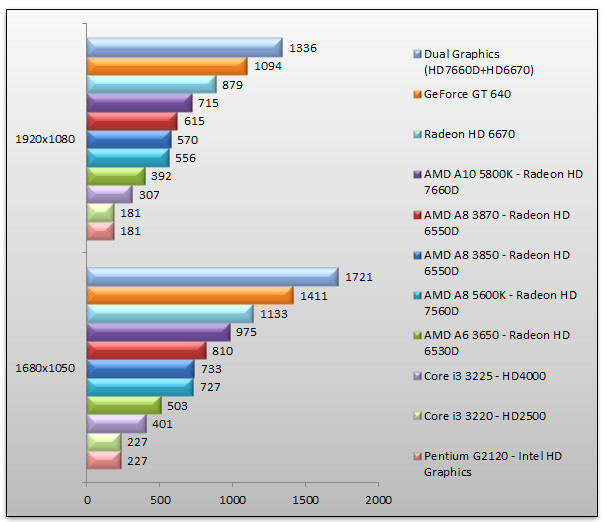Select the data value 1336

[x=303, y=48]
